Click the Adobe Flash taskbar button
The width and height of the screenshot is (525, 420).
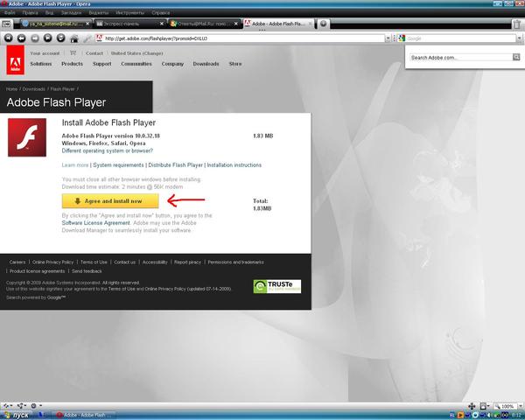point(86,416)
